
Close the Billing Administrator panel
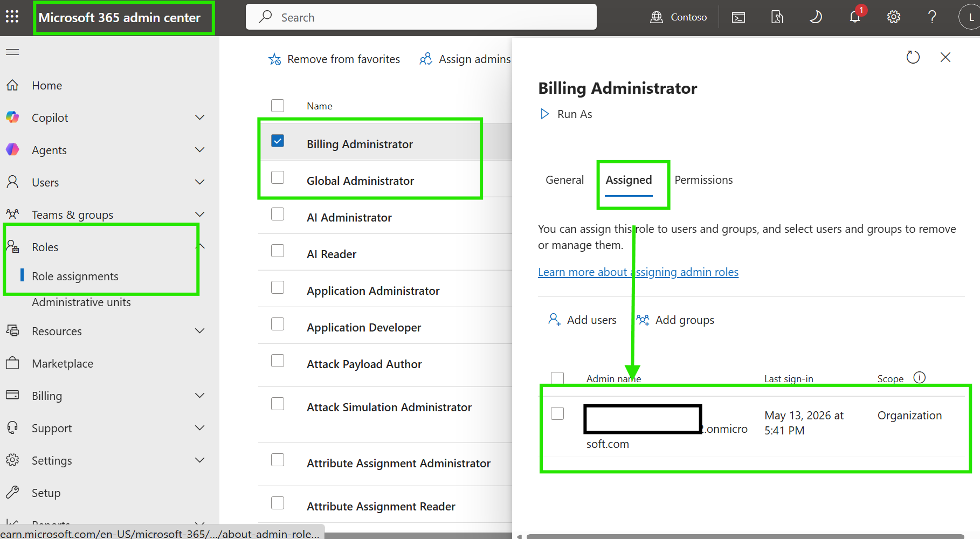946,57
